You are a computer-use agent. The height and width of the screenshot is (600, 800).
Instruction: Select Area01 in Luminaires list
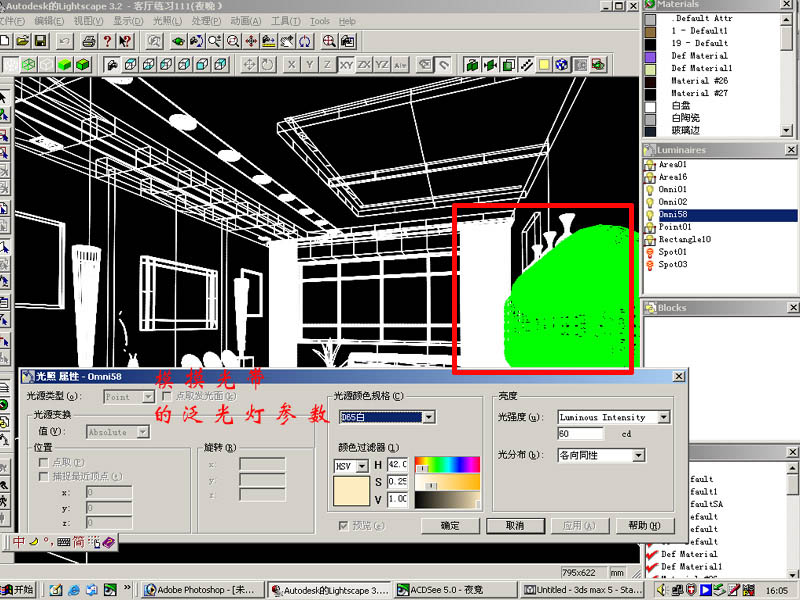coord(672,164)
